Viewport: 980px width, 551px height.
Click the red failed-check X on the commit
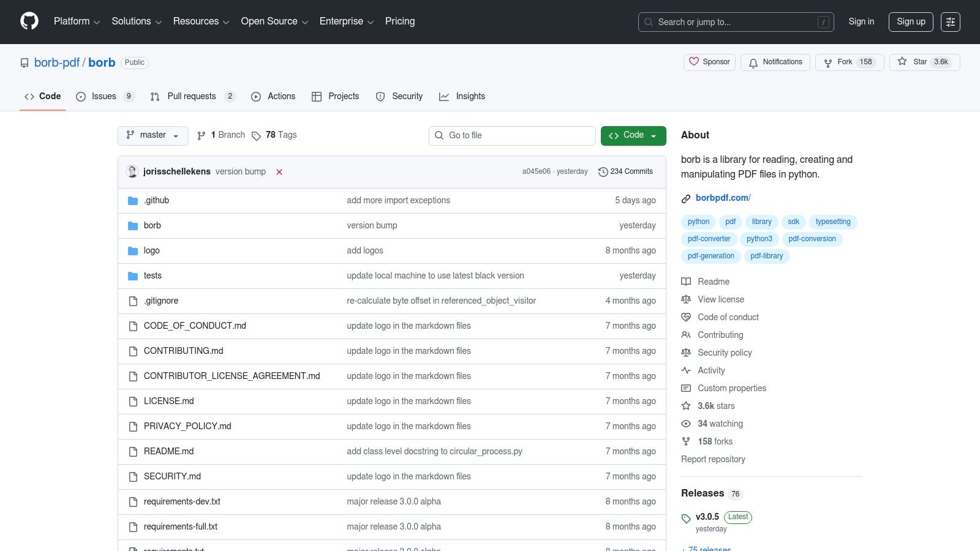(x=279, y=172)
